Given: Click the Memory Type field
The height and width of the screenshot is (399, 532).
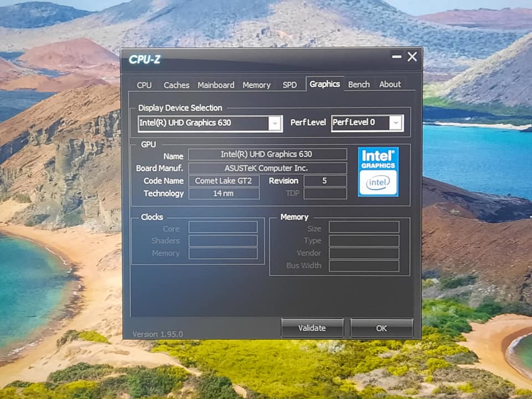Looking at the screenshot, I should point(364,241).
